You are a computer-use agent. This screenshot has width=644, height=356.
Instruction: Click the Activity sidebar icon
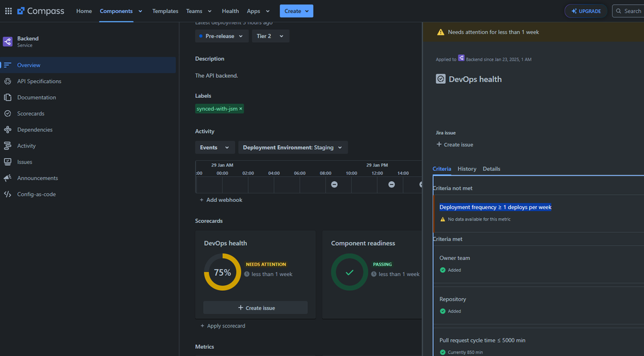click(7, 146)
